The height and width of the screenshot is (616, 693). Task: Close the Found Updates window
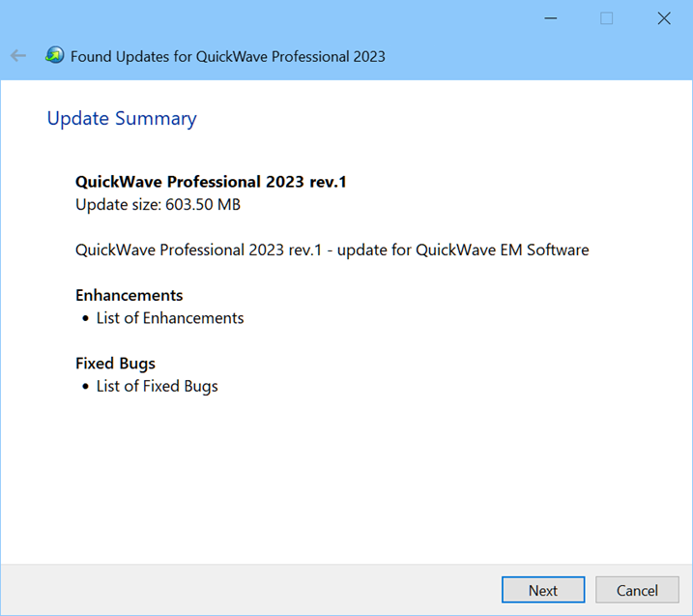pos(664,18)
